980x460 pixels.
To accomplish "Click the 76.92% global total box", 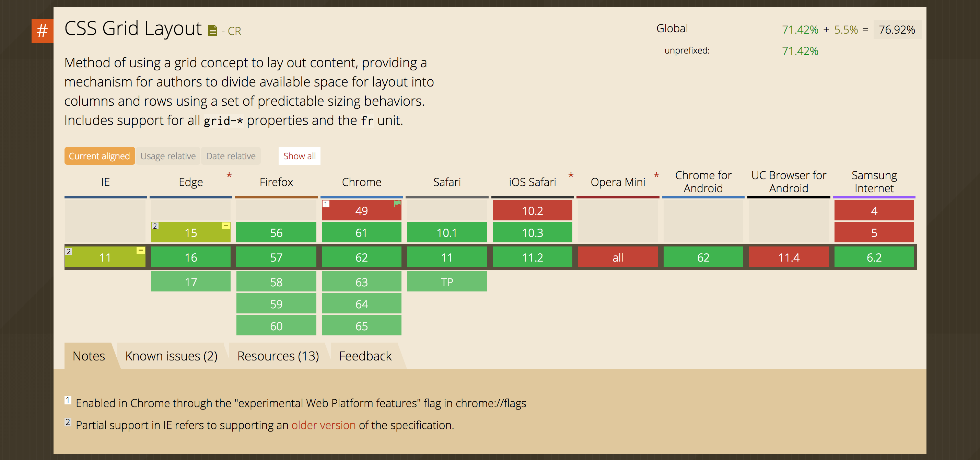I will 897,30.
